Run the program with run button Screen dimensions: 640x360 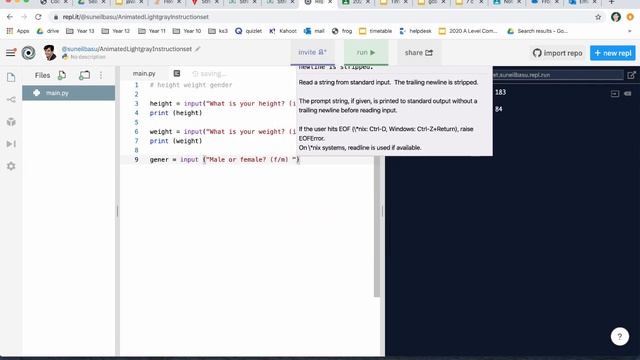pos(366,52)
